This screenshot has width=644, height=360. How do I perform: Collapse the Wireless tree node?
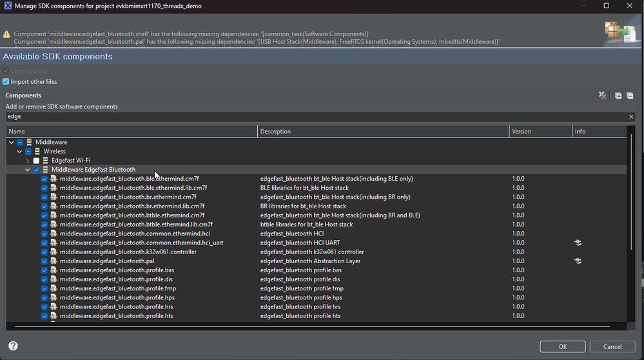tap(20, 151)
